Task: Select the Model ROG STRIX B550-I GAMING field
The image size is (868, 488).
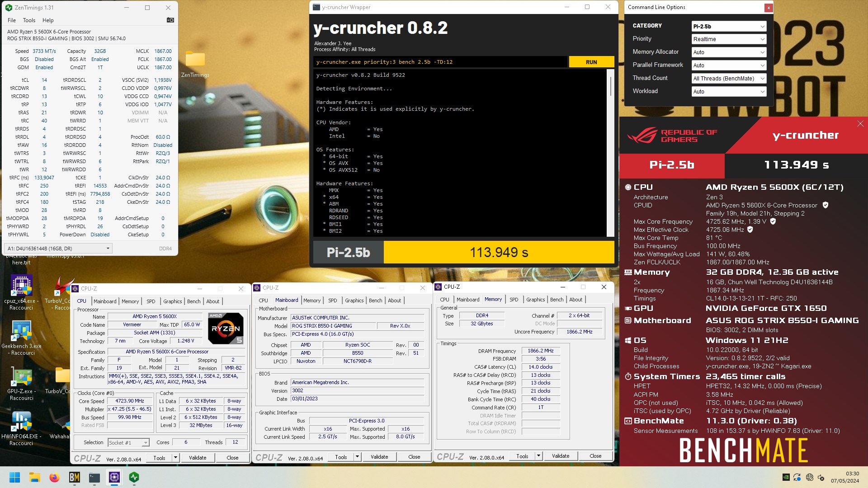Action: coord(333,326)
